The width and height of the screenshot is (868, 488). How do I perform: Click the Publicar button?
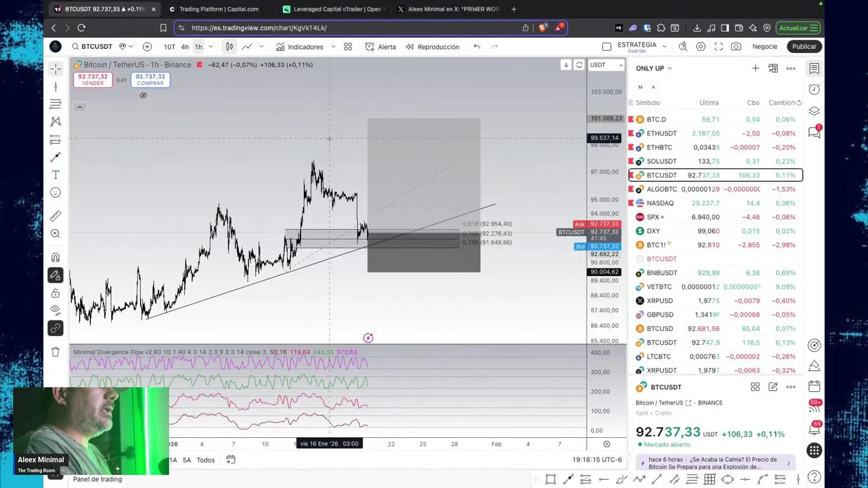point(804,47)
